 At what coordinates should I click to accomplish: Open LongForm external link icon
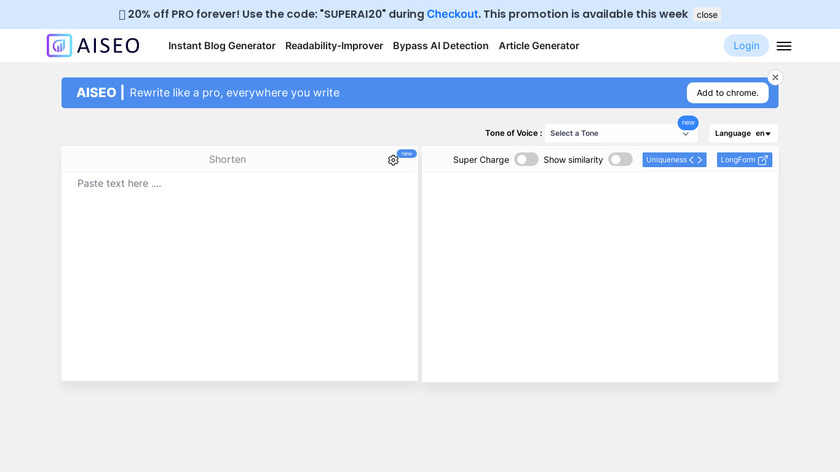click(763, 160)
